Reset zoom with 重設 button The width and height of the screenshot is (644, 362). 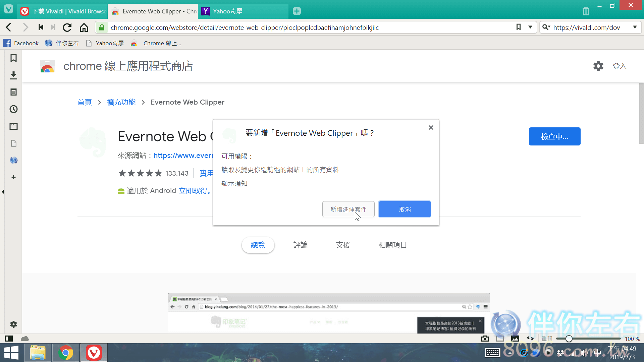click(547, 339)
